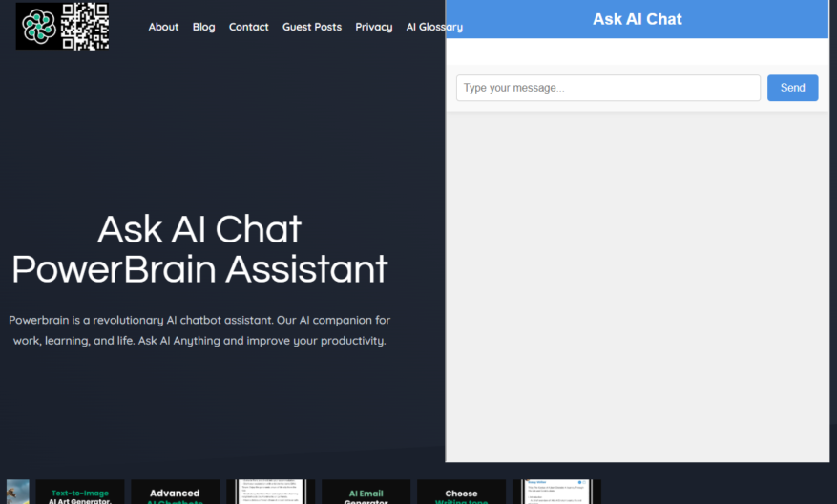
Task: Click the QR code image in header
Action: click(85, 26)
